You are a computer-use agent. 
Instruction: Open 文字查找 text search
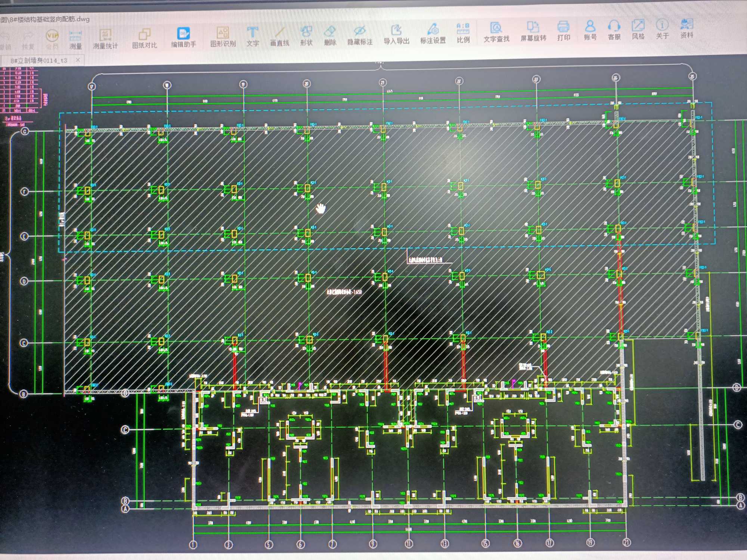click(496, 32)
